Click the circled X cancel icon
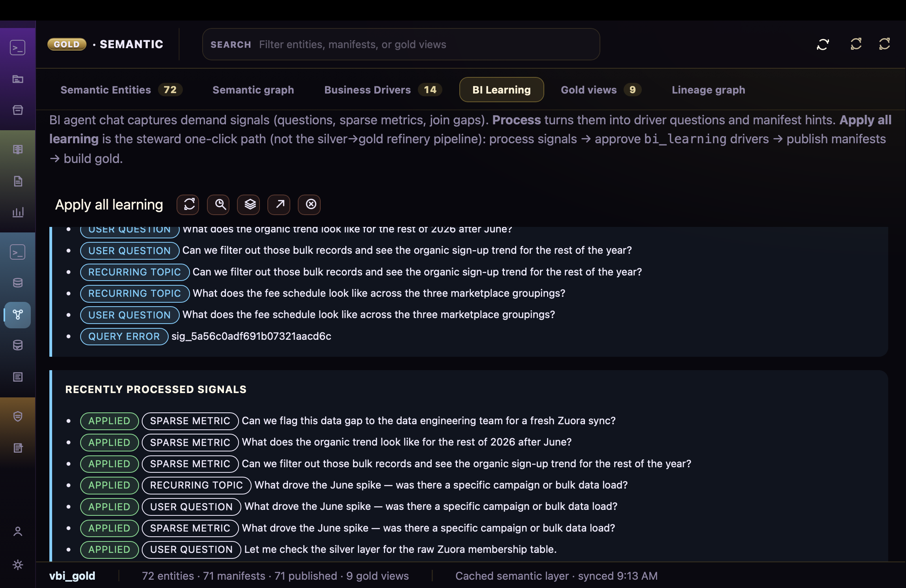The image size is (906, 588). click(309, 204)
